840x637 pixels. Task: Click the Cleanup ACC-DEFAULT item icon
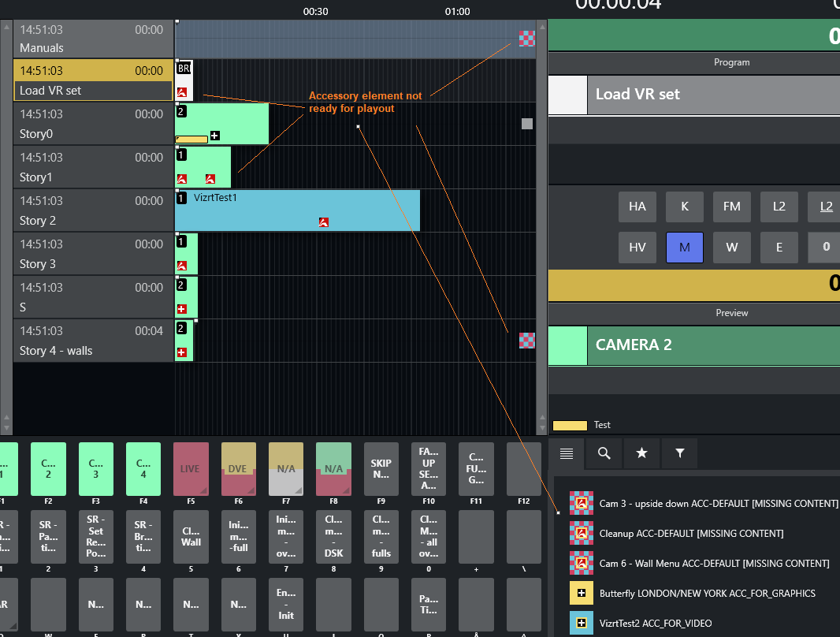click(x=582, y=534)
